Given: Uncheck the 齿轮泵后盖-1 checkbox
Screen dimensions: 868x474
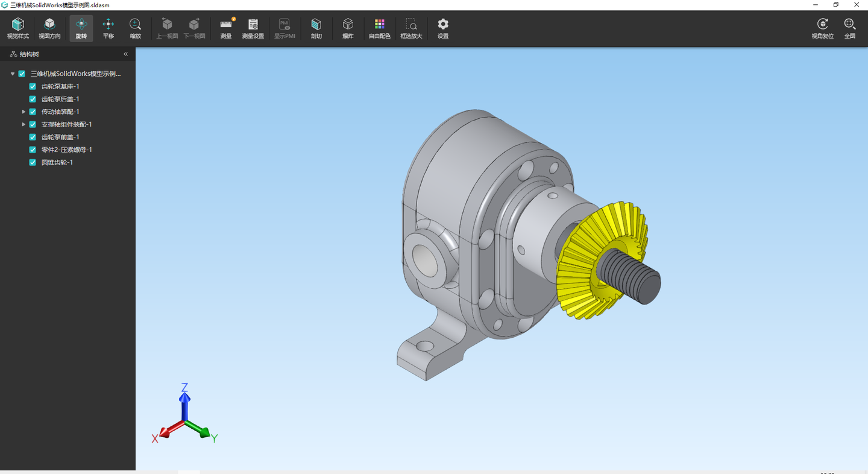Looking at the screenshot, I should [x=33, y=100].
